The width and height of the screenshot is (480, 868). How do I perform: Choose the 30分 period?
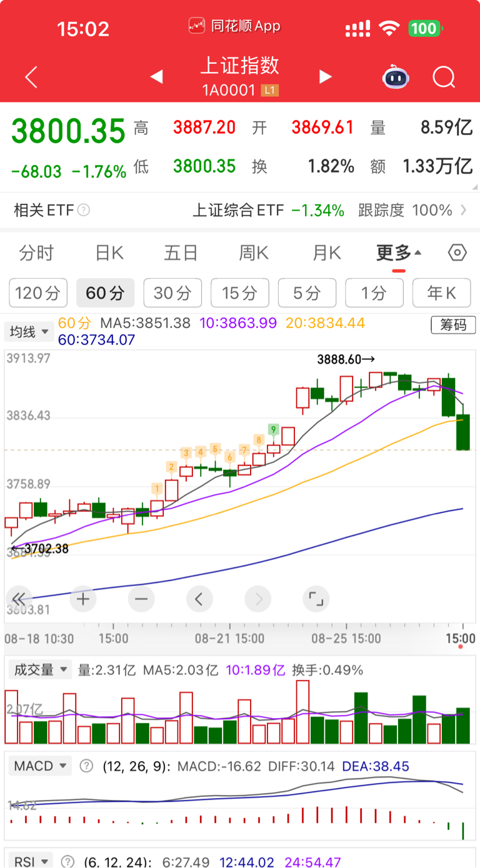click(x=172, y=292)
